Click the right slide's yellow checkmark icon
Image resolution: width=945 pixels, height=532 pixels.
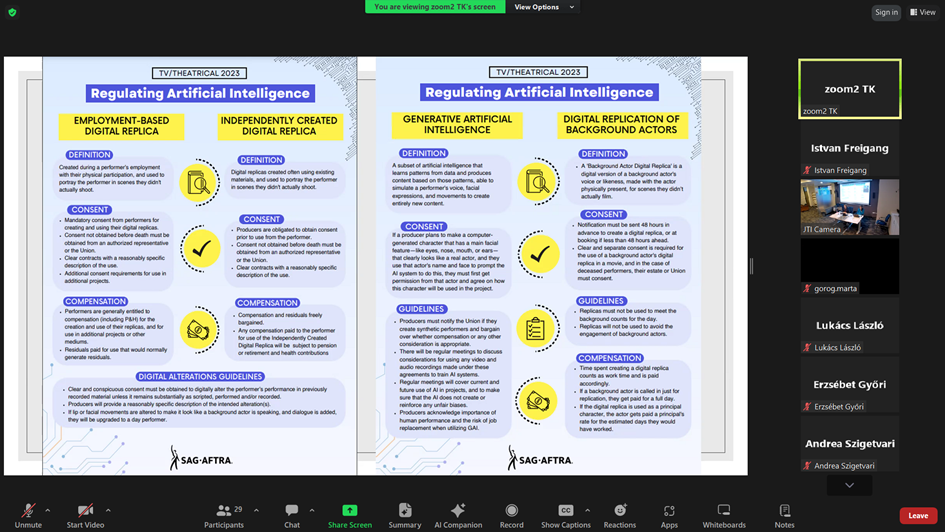pyautogui.click(x=538, y=254)
